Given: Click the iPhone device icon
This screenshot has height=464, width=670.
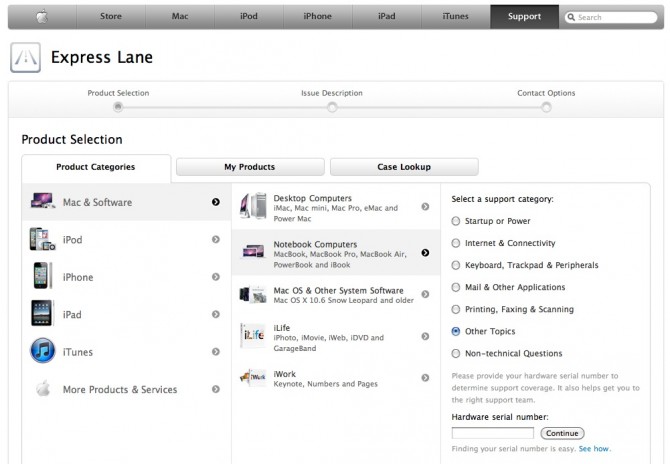Looking at the screenshot, I should [42, 276].
